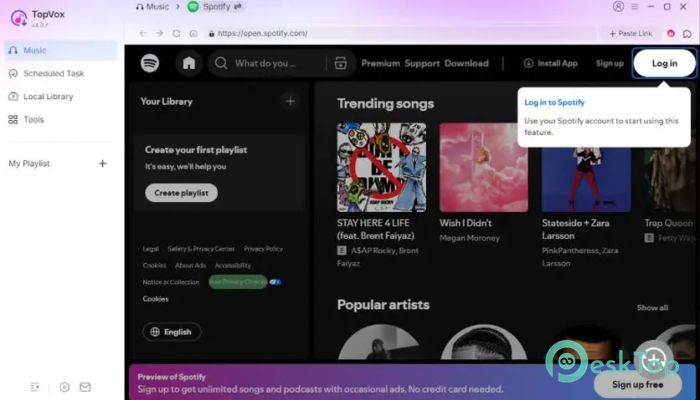Open the About Ads link
This screenshot has width=700, height=400.
pos(190,266)
